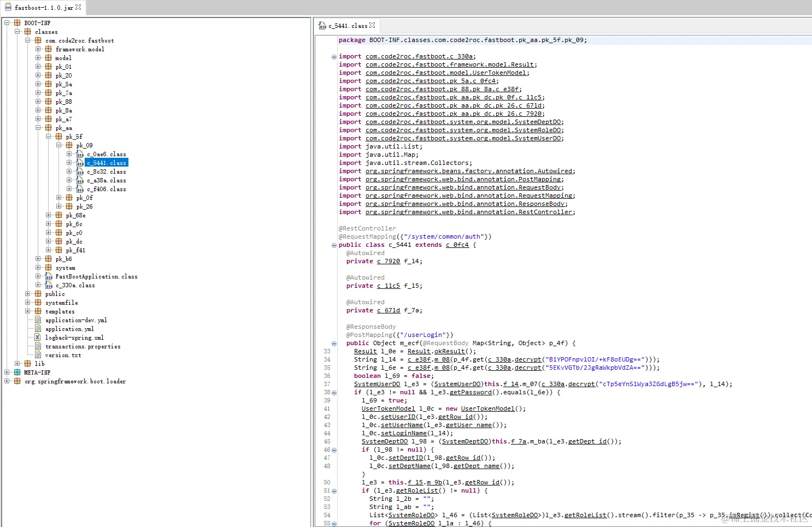Click the framework.model package icon
812x527 pixels.
pyautogui.click(x=48, y=49)
